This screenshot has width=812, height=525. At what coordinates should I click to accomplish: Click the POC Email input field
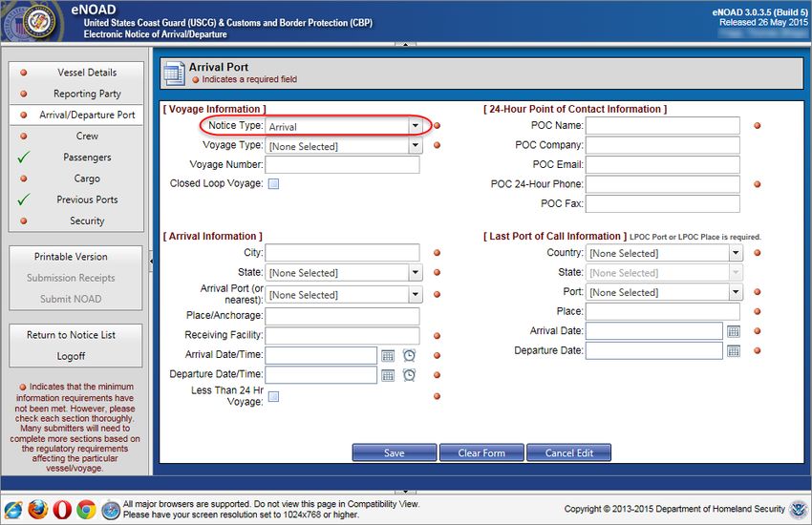tap(662, 165)
